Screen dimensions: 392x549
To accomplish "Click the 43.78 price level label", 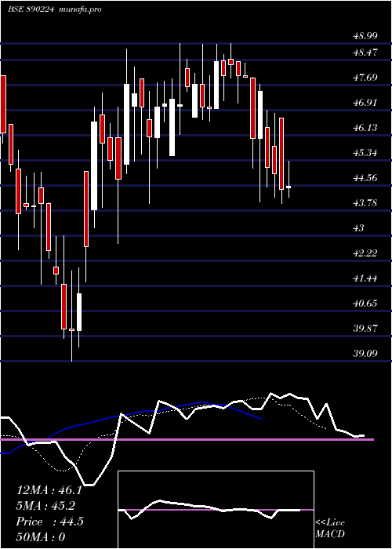I will coord(365,202).
